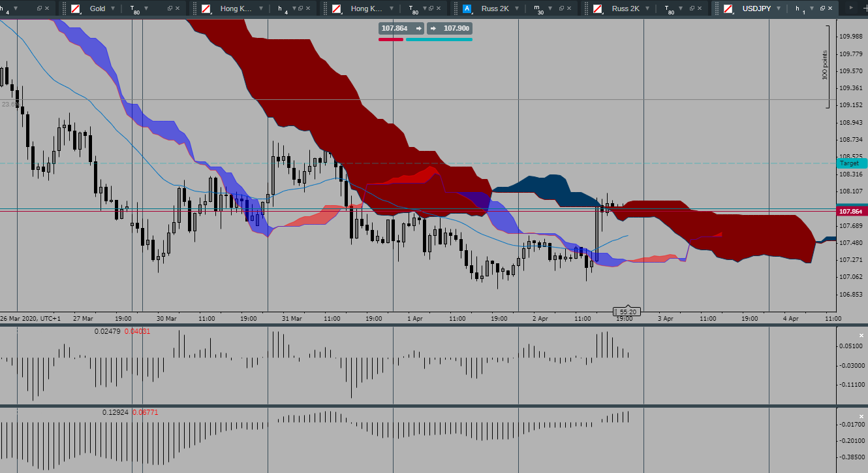The width and height of the screenshot is (868, 473).
Task: Select the USDJPY chart tab label
Action: pos(756,8)
